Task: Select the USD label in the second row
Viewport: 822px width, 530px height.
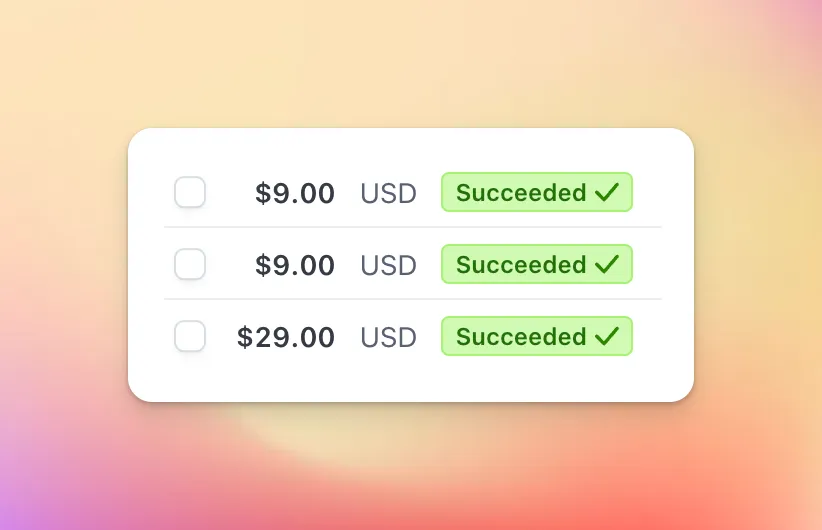Action: click(x=388, y=265)
